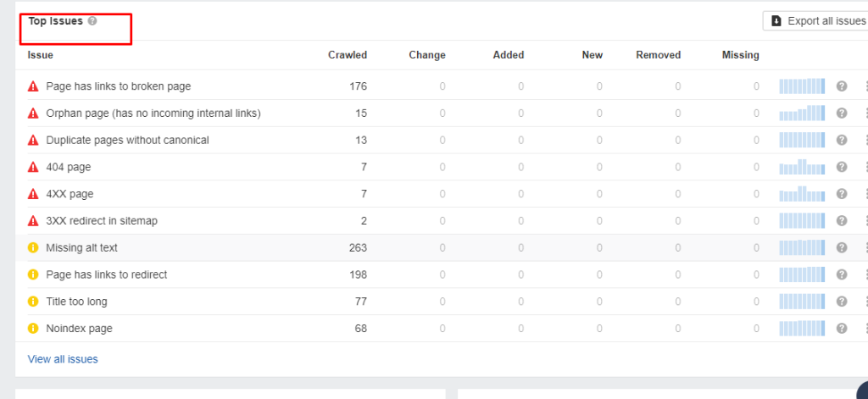Click help icon for Noindex page row
Viewport: 868px width, 399px height.
[842, 328]
